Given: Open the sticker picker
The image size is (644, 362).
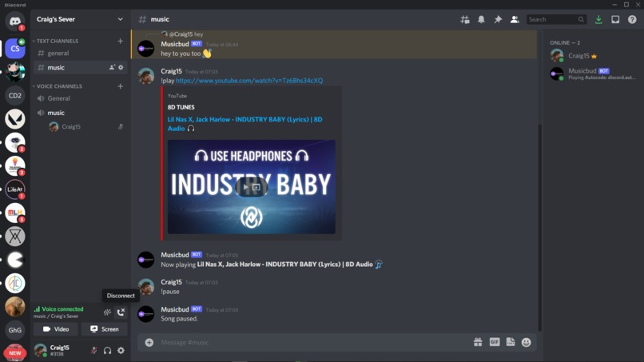Looking at the screenshot, I should [x=511, y=342].
